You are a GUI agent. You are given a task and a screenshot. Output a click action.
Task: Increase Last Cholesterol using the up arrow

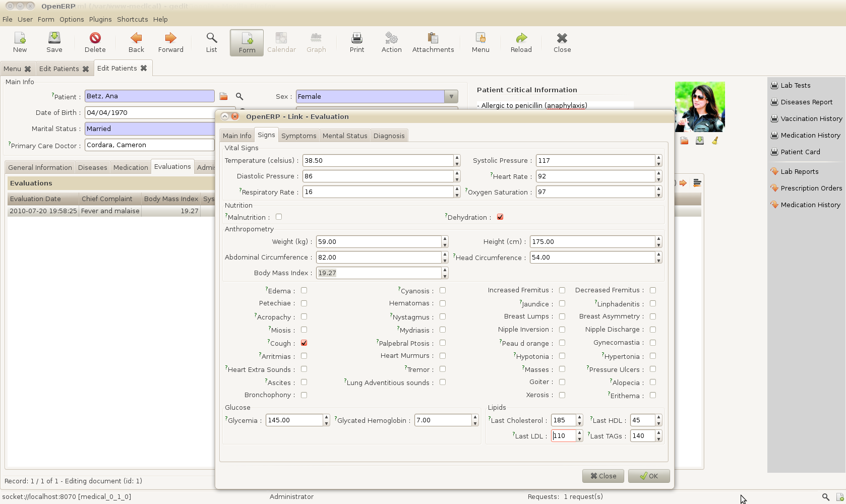point(579,417)
